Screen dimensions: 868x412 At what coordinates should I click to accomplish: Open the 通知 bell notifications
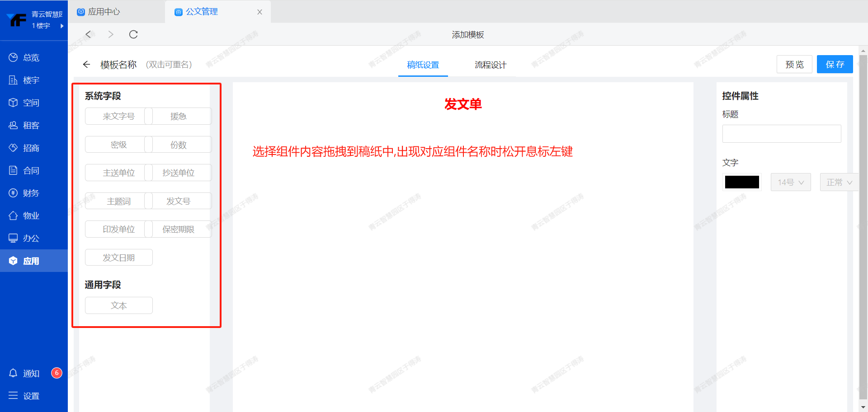[31, 373]
